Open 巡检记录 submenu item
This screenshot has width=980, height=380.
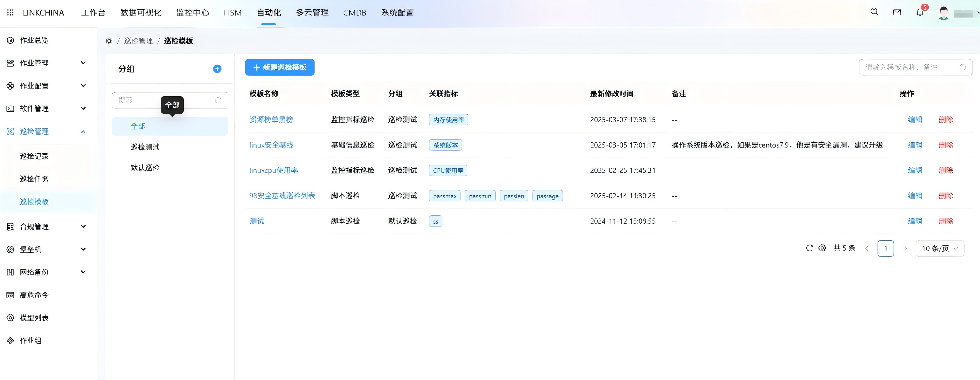34,157
